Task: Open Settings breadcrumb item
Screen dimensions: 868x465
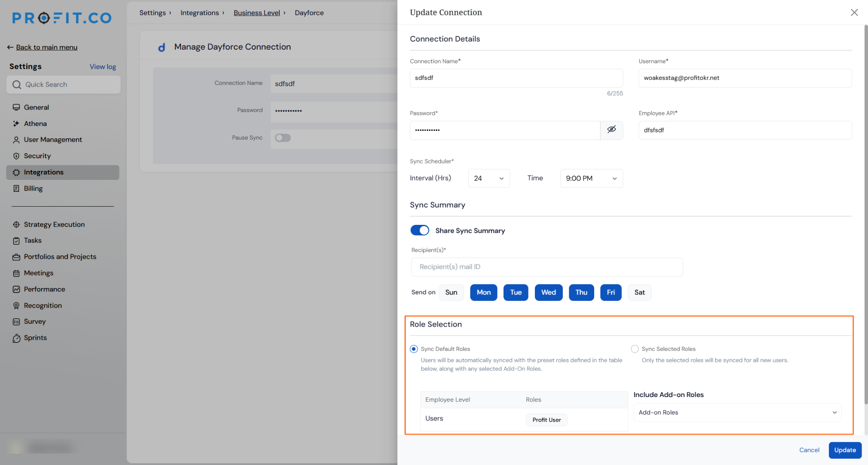Action: (x=153, y=13)
